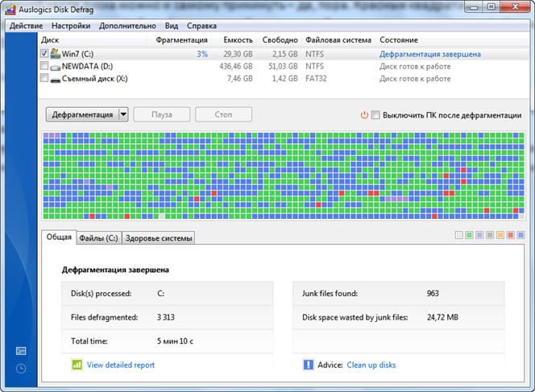This screenshot has width=535, height=392.
Task: Open the Вид menu
Action: (172, 26)
